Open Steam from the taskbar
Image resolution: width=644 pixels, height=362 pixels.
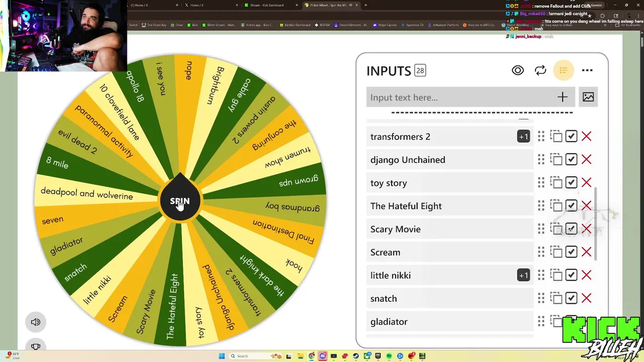coord(356,356)
